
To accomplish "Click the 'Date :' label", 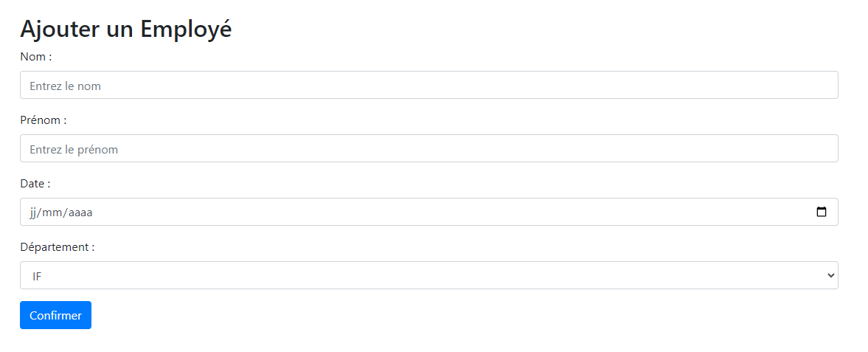I will pyautogui.click(x=35, y=184).
